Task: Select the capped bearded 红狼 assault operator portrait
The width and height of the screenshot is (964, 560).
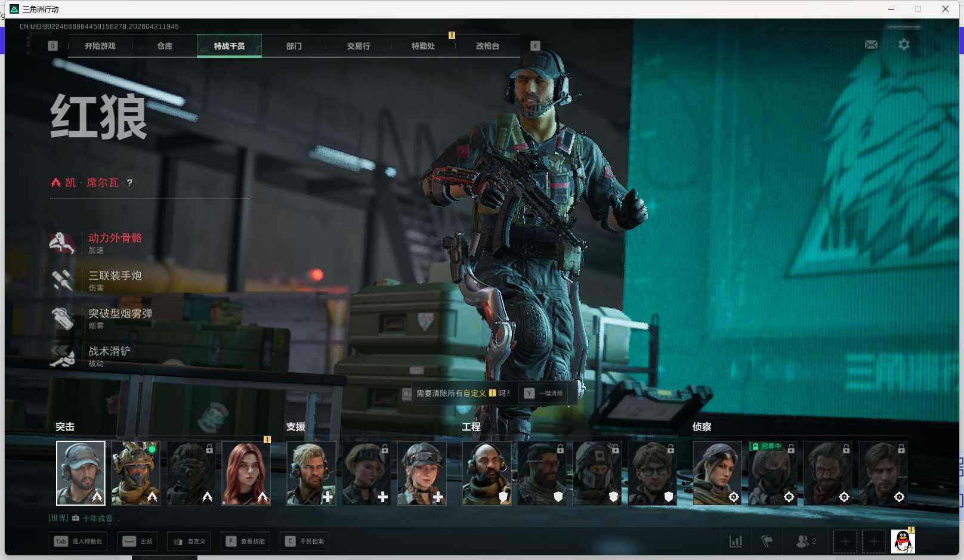Action: point(81,474)
